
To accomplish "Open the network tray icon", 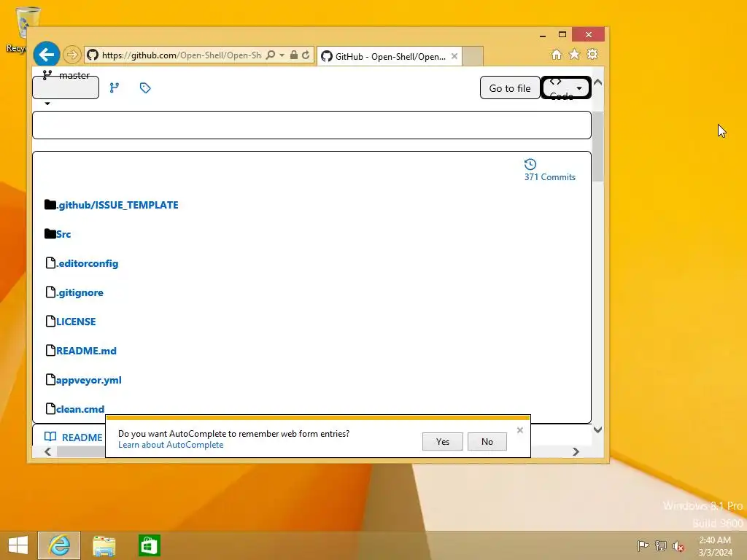I will coord(661,545).
